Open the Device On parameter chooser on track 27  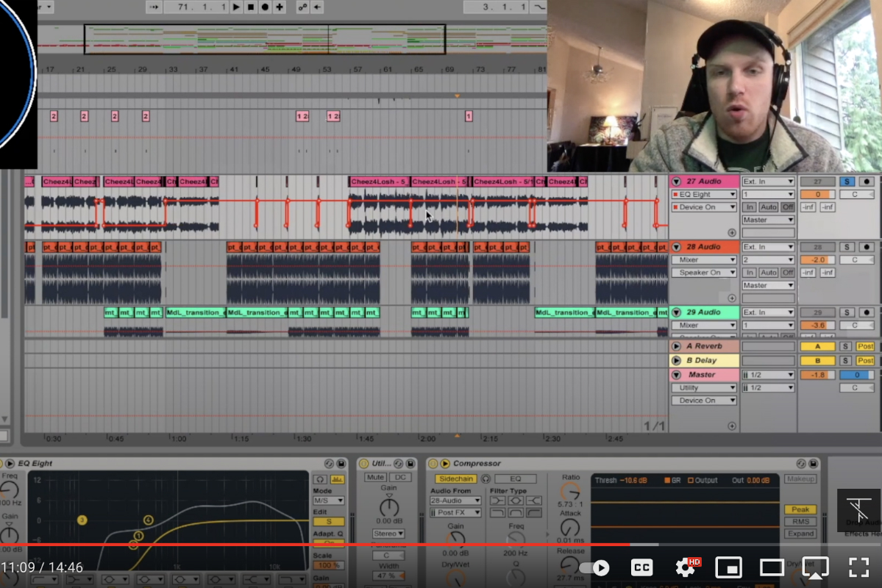(x=704, y=207)
